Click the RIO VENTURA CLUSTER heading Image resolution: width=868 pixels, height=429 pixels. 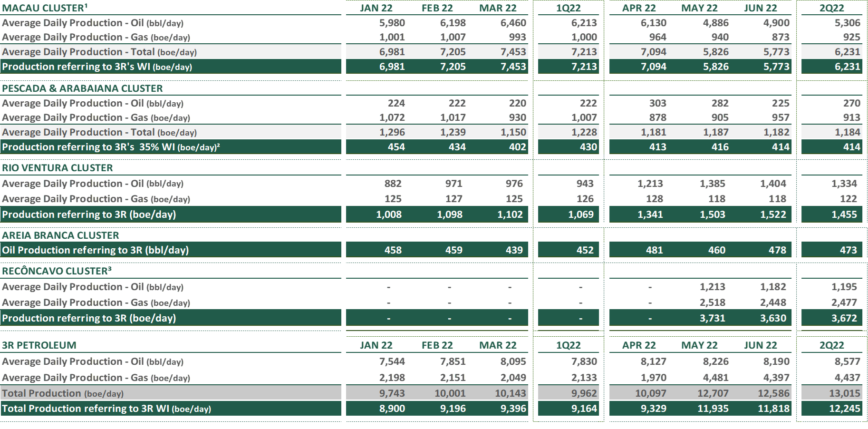[x=58, y=168]
